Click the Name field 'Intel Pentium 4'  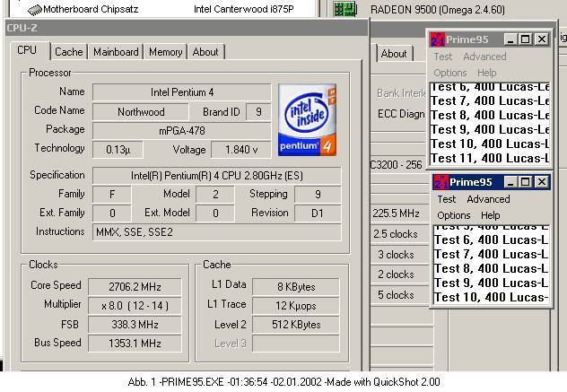point(182,92)
